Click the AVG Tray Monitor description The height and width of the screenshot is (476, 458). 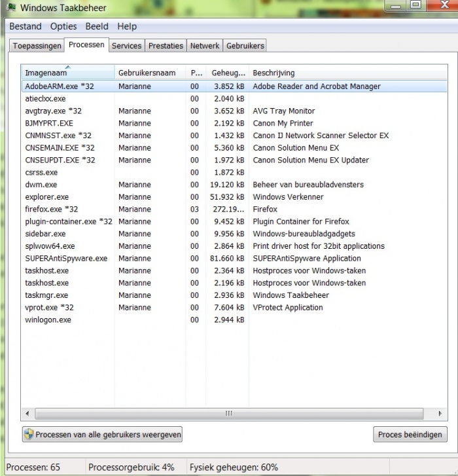click(x=283, y=111)
